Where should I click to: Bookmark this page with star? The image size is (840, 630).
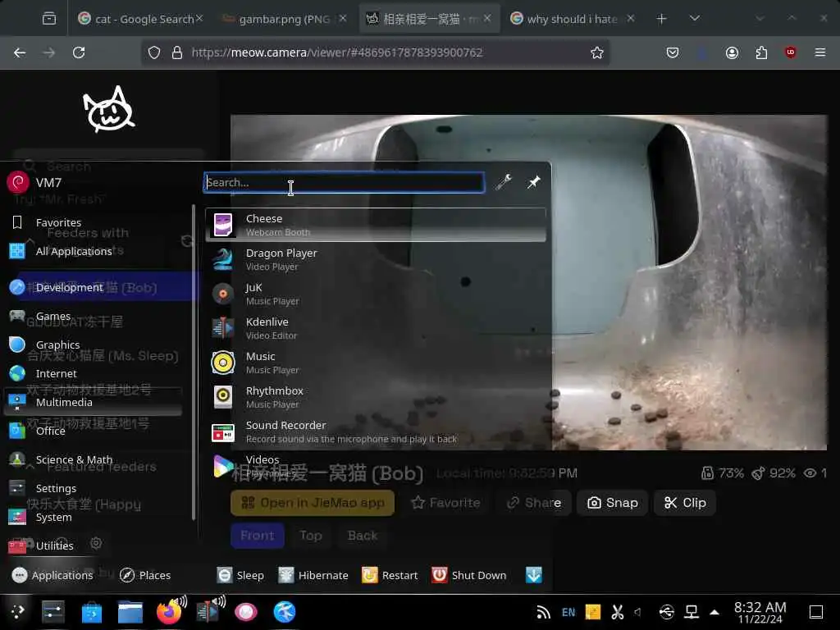[x=597, y=52]
